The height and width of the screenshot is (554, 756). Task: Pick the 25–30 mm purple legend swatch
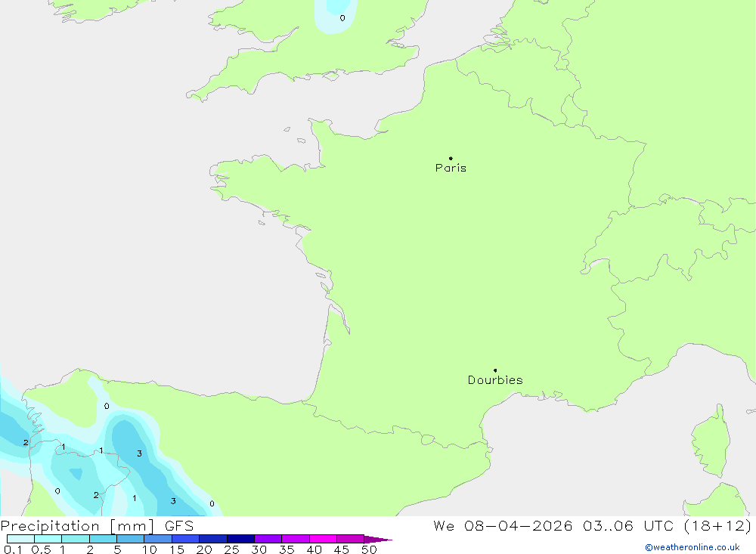click(x=240, y=539)
